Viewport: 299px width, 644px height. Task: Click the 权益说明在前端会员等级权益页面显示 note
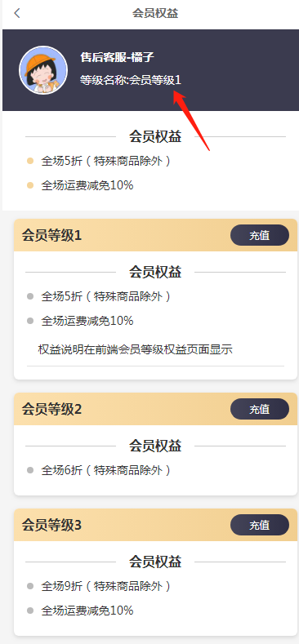[x=136, y=349]
